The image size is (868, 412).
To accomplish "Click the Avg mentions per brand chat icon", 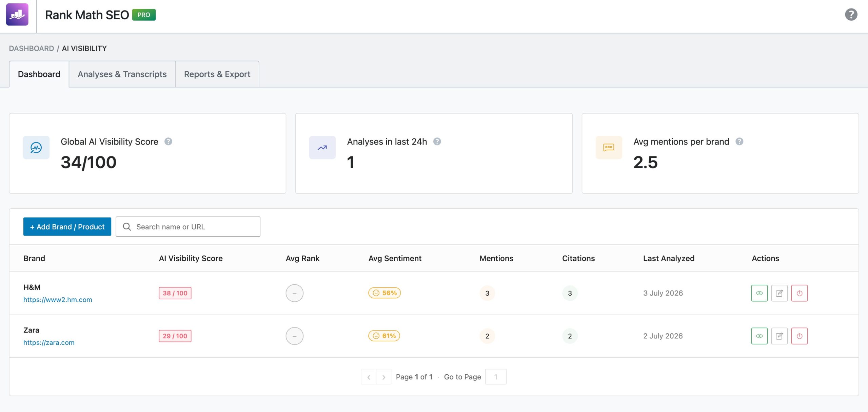I will click(609, 148).
